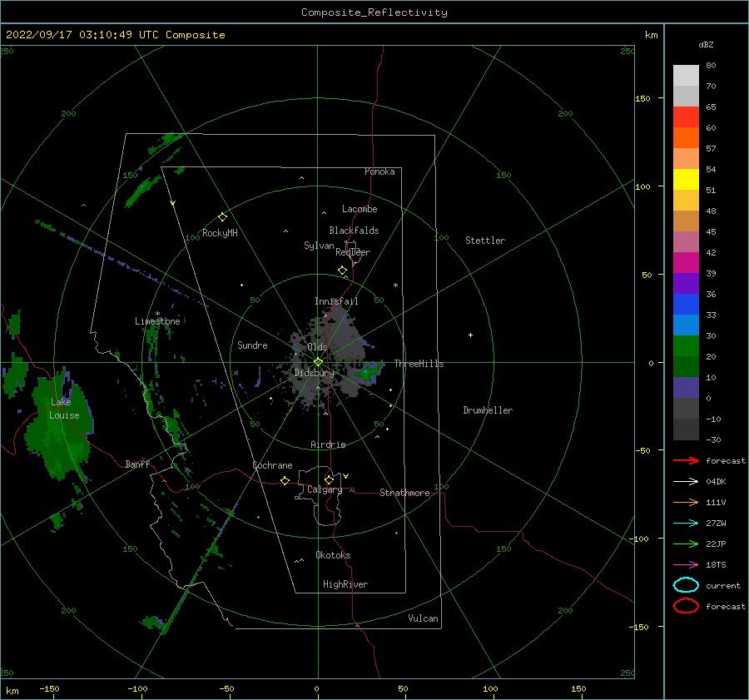
Task: Click the Innisfail label
Action: click(x=336, y=301)
